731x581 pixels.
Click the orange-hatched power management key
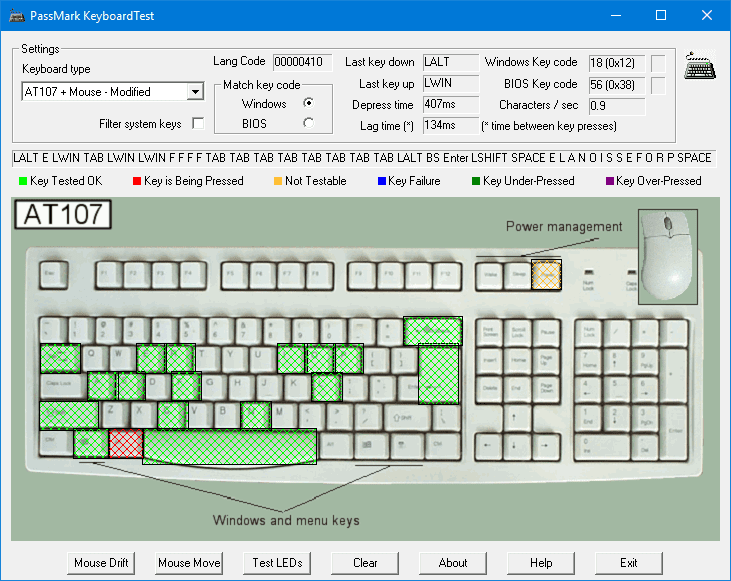(x=547, y=272)
